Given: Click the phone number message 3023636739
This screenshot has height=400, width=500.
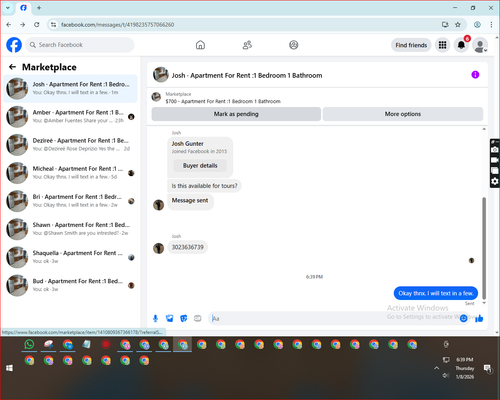Looking at the screenshot, I should (187, 247).
